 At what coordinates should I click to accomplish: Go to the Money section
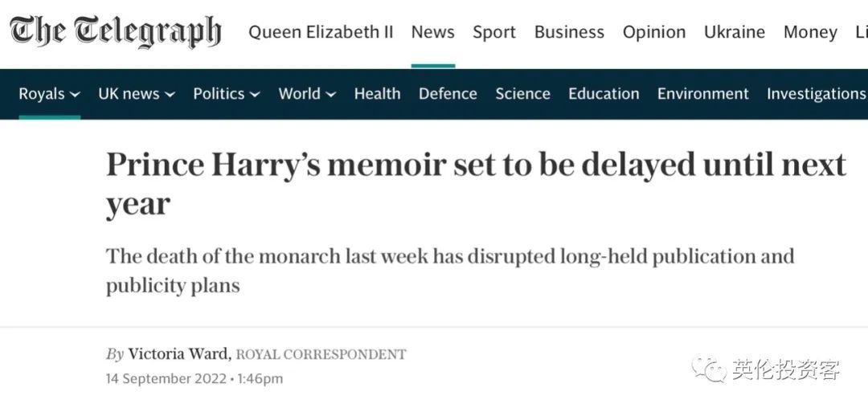pos(810,32)
